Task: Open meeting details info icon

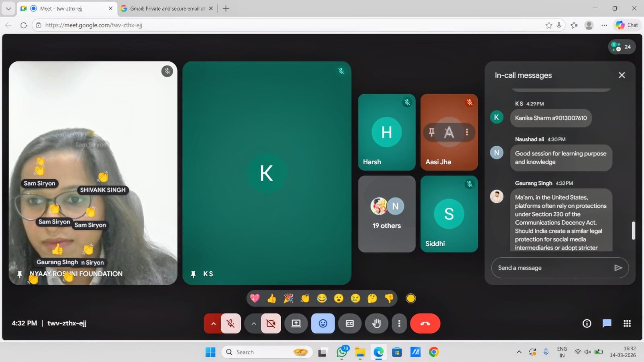Action: point(587,323)
